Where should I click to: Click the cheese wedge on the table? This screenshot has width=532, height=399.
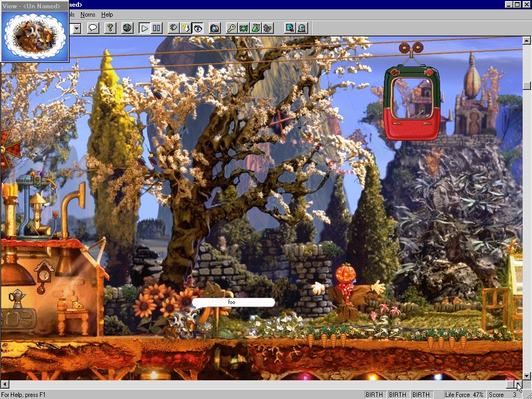(78, 304)
